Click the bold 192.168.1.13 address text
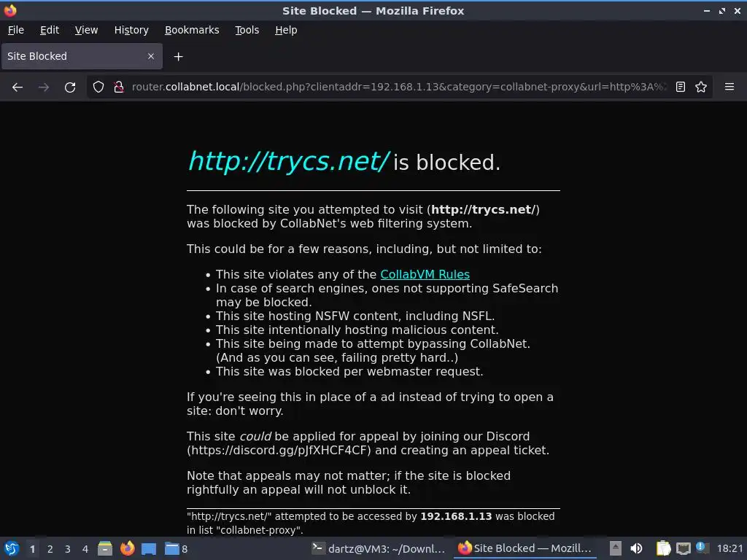Image resolution: width=747 pixels, height=560 pixels. click(456, 516)
